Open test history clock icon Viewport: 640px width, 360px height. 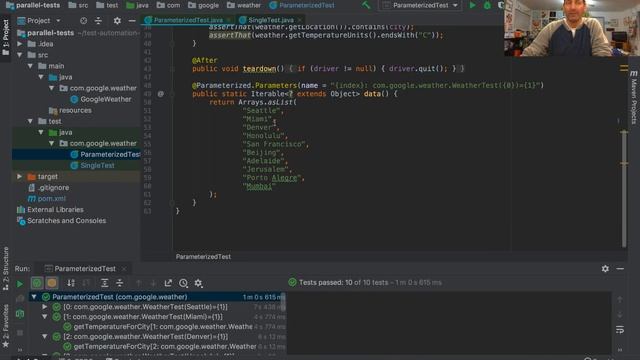183,283
